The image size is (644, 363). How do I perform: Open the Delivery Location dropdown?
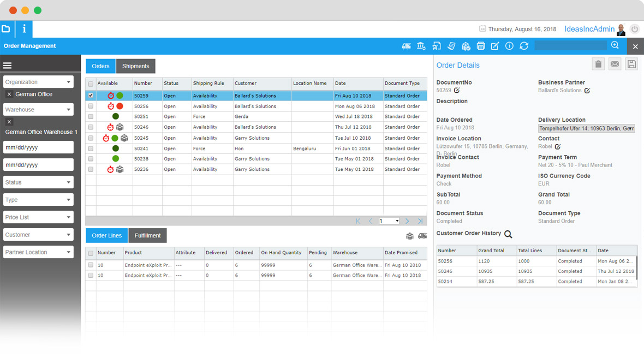(x=587, y=128)
